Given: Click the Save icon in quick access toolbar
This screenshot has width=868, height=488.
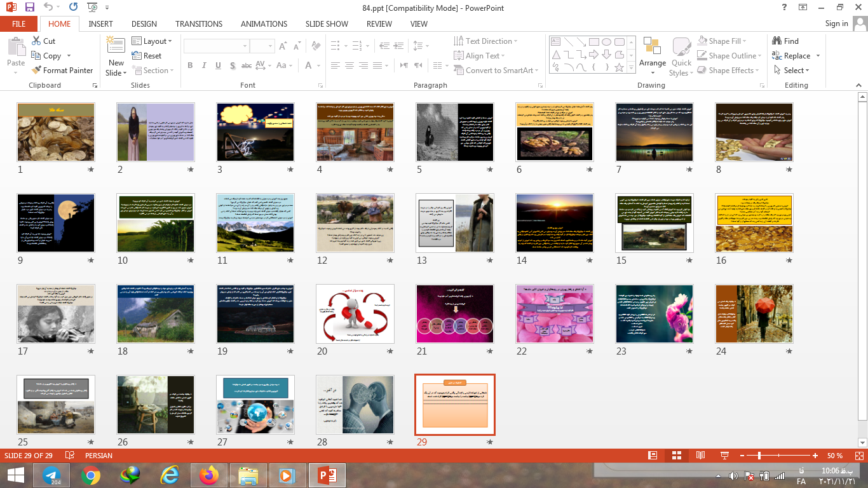Looking at the screenshot, I should pos(30,7).
